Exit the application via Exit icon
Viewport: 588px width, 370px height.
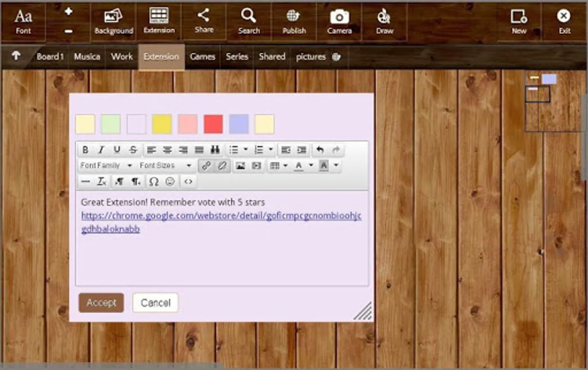pyautogui.click(x=564, y=22)
